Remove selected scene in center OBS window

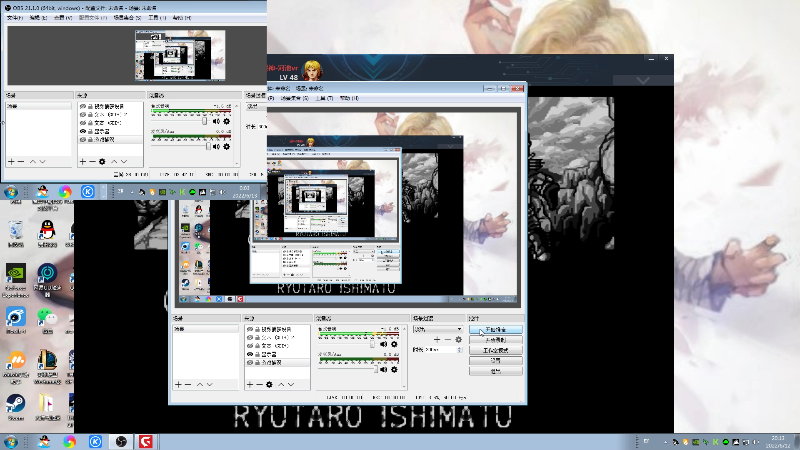point(188,384)
